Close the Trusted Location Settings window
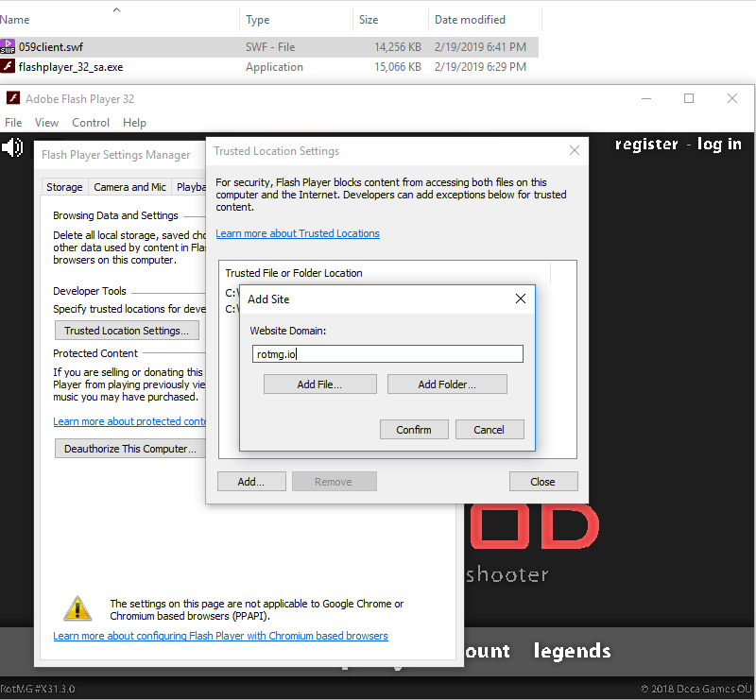 point(575,150)
